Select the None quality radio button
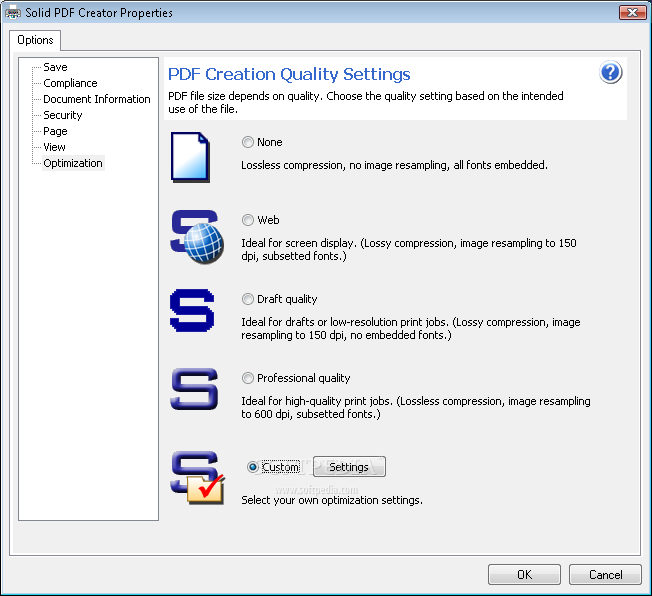Image resolution: width=652 pixels, height=596 pixels. tap(248, 142)
